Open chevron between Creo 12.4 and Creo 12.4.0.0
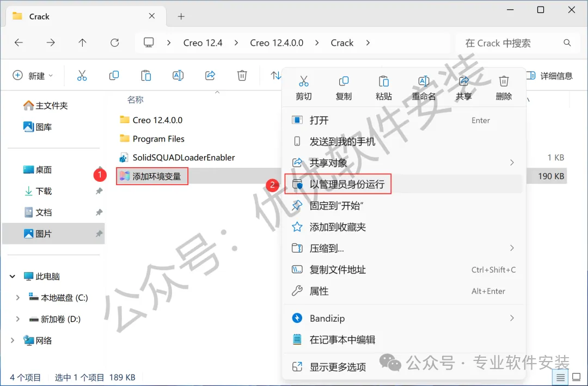Image resolution: width=588 pixels, height=386 pixels. (236, 43)
